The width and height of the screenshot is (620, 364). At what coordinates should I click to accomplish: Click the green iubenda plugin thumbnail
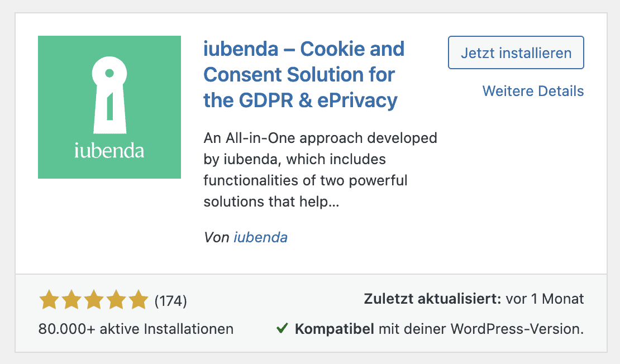(109, 107)
